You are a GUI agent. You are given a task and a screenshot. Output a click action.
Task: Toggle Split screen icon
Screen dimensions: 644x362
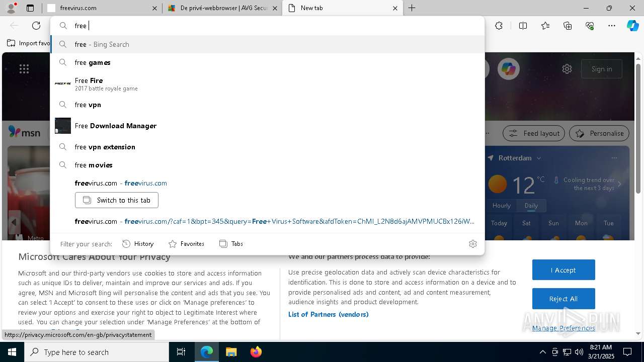[x=523, y=26]
